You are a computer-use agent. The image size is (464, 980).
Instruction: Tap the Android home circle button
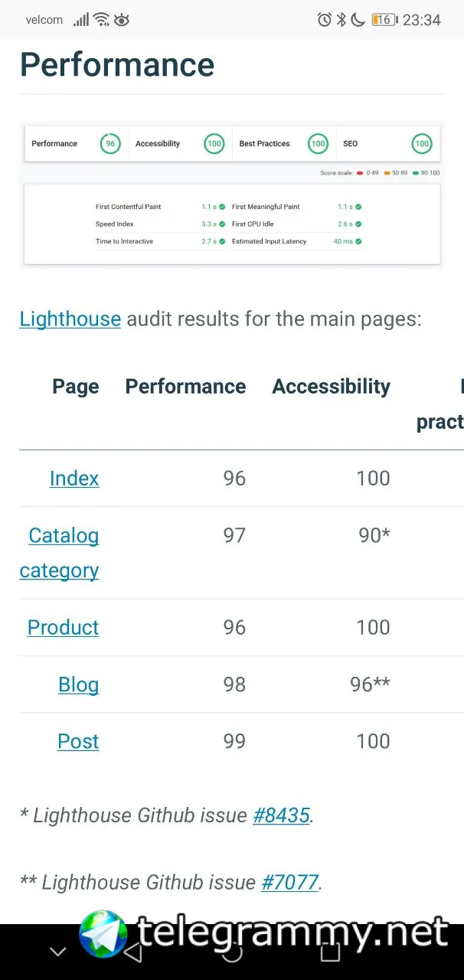click(232, 952)
